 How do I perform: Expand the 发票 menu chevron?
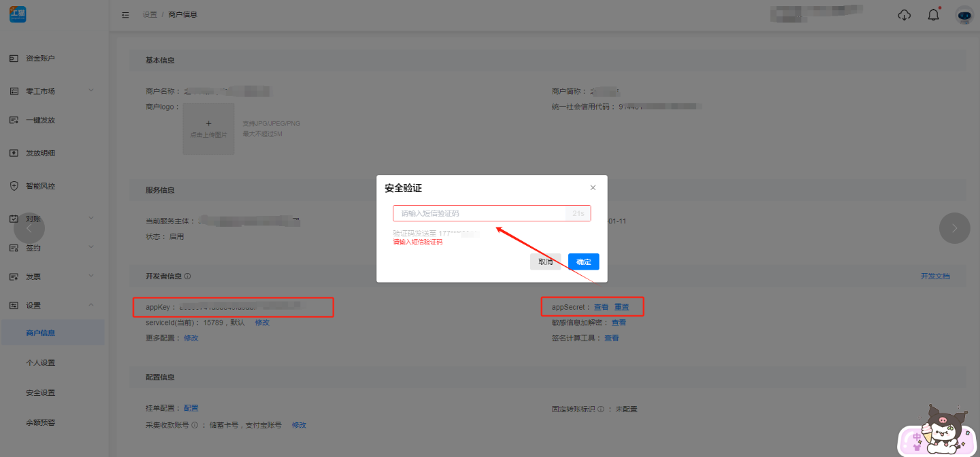[x=91, y=276]
